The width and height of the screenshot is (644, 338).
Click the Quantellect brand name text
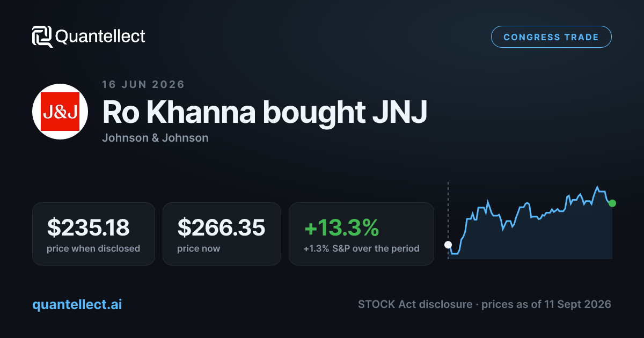coord(100,36)
